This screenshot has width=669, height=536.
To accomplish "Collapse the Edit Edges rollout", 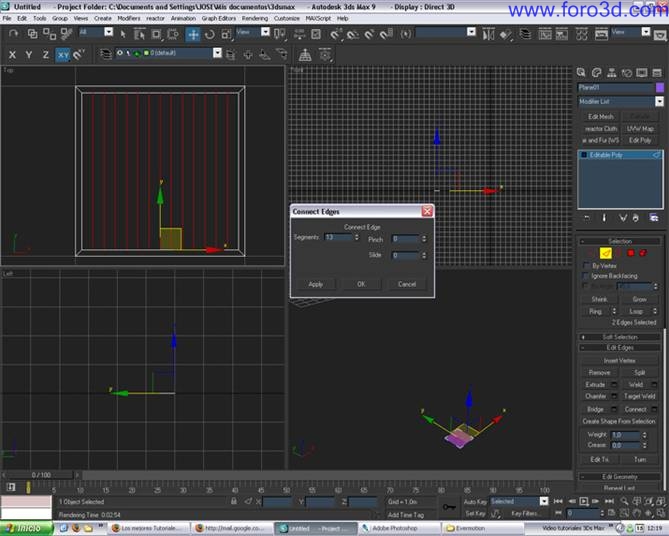I will click(x=620, y=348).
